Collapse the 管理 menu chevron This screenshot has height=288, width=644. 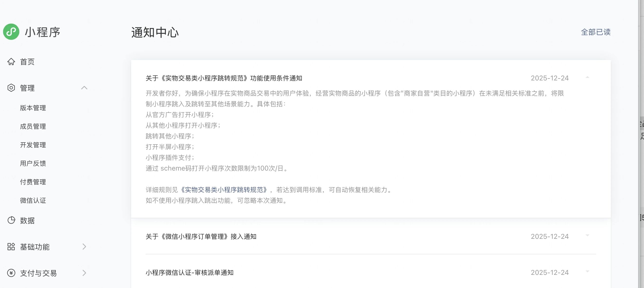pyautogui.click(x=84, y=88)
